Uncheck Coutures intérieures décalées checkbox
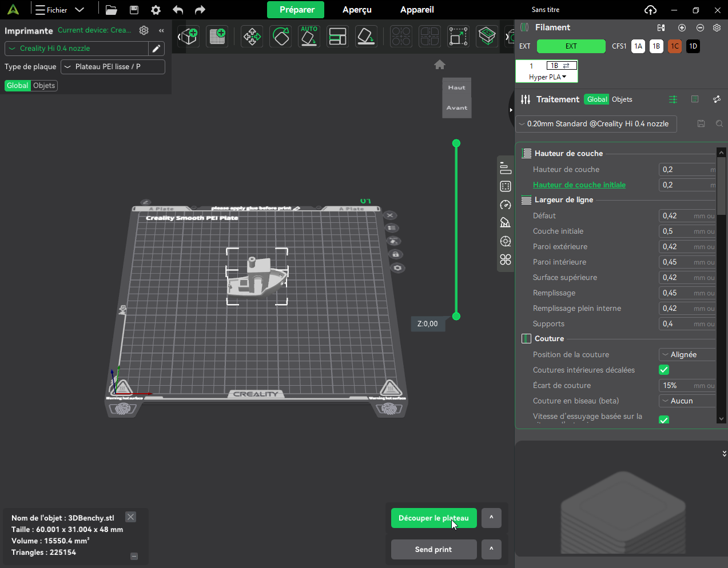 click(x=664, y=370)
